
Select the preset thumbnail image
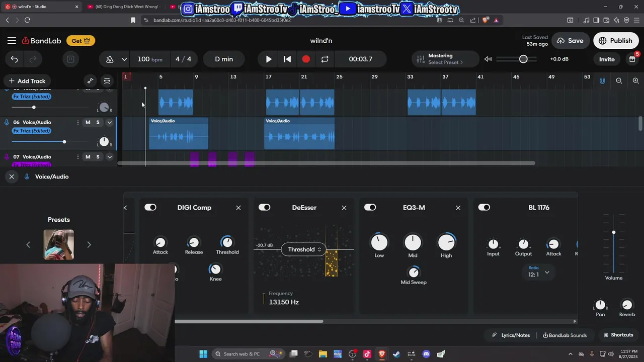tap(59, 245)
